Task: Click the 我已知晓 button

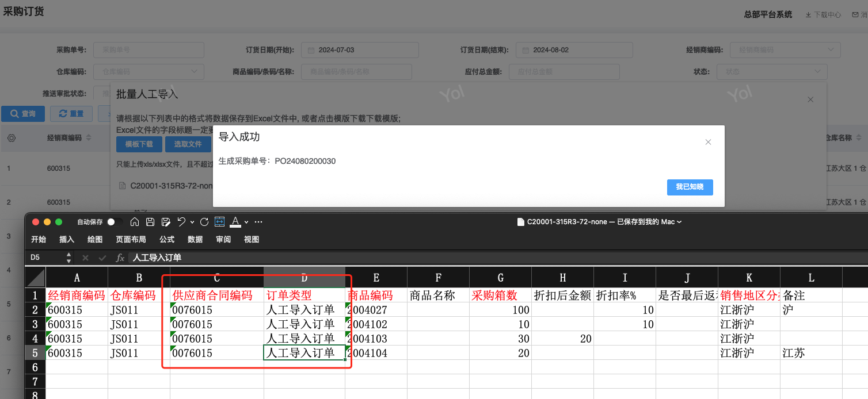Action: click(690, 187)
